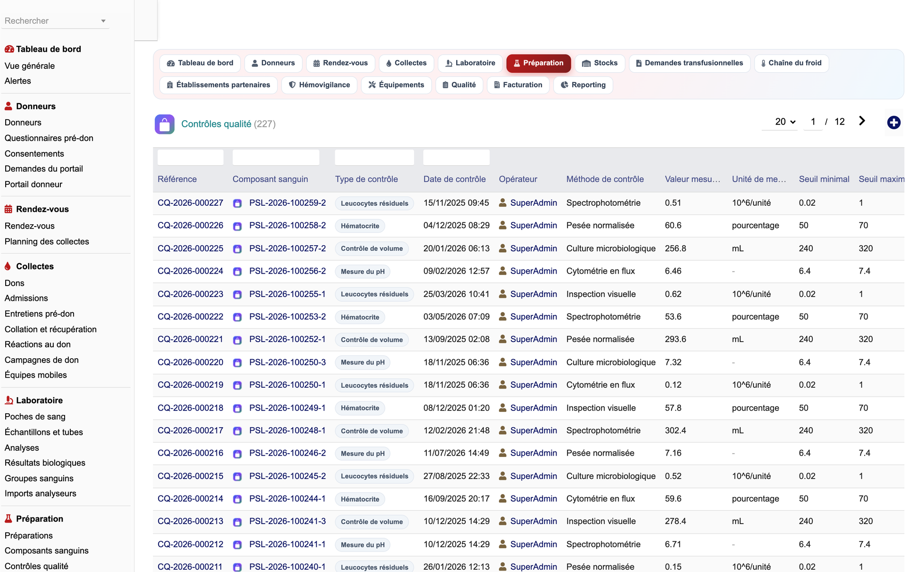Image resolution: width=924 pixels, height=572 pixels.
Task: Open Composants sanguins in sidebar
Action: click(47, 551)
